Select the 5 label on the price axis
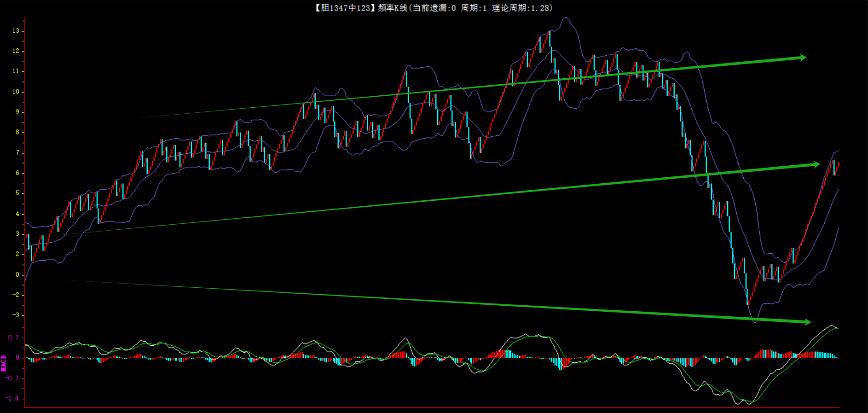This screenshot has height=413, width=868. coord(17,193)
